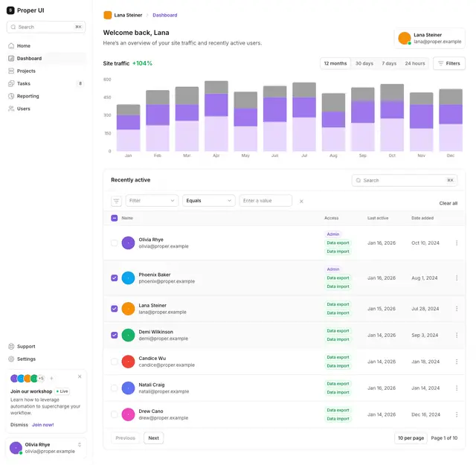Click Drew Cano's pink avatar

(x=128, y=414)
